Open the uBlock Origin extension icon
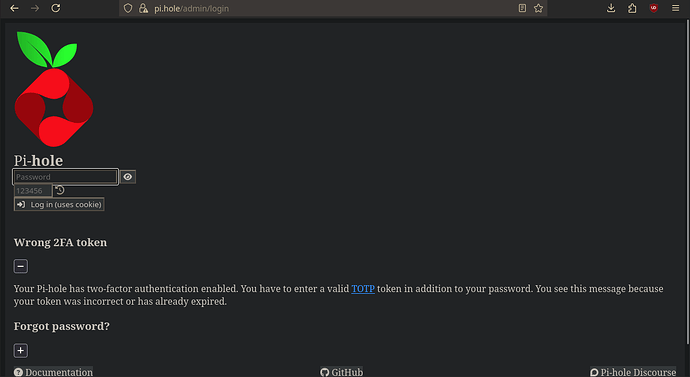This screenshot has width=690, height=377. pos(653,8)
